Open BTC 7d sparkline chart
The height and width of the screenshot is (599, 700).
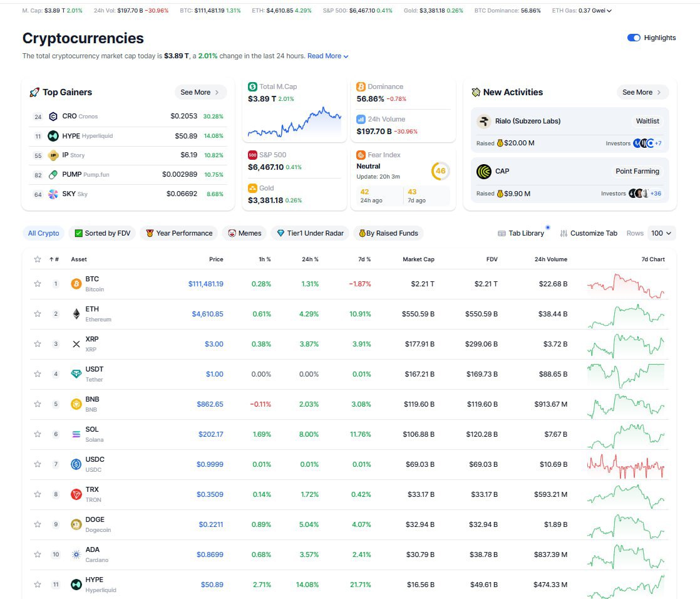[625, 285]
